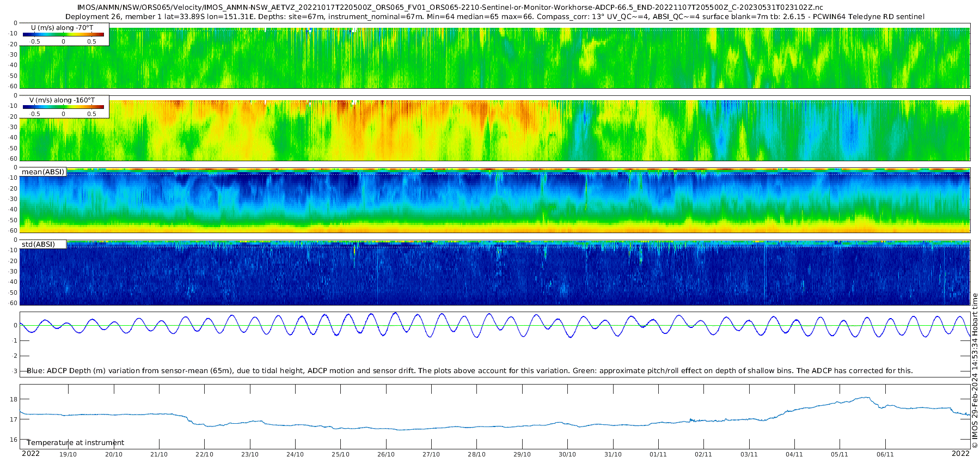980x463 pixels.
Task: Click the blue ADCP depth caption text
Action: click(469, 370)
